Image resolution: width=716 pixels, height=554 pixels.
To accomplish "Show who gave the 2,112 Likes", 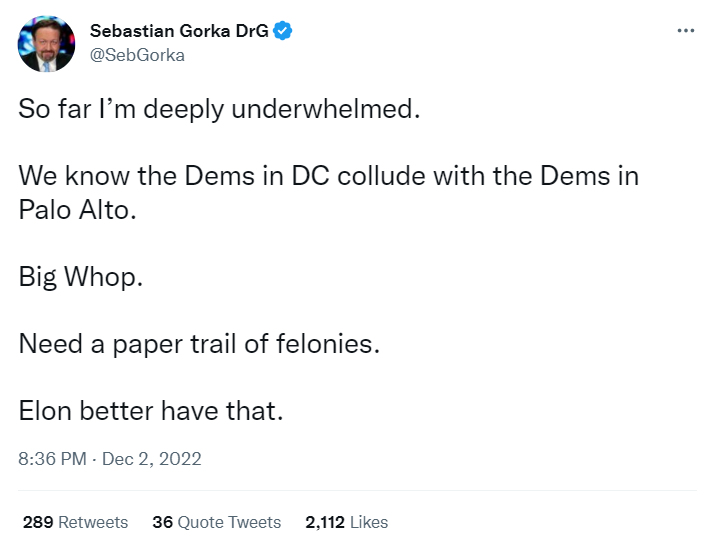I will [x=346, y=522].
